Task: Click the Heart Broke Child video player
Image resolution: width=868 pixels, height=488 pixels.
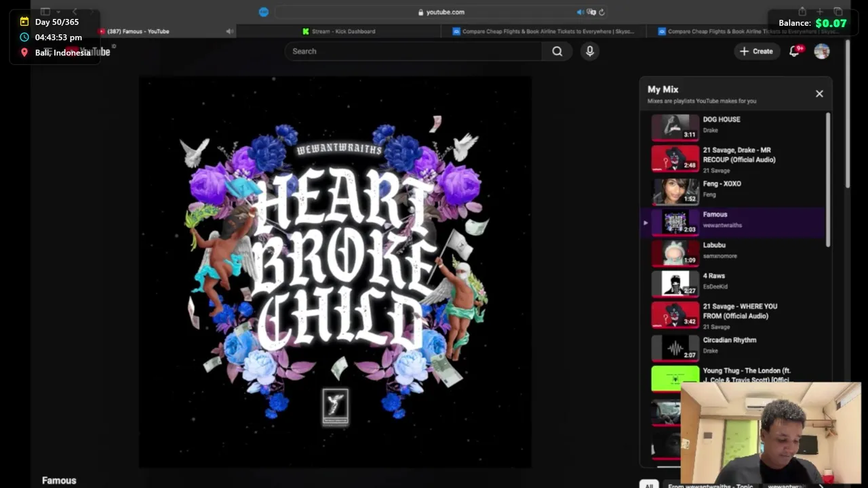Action: tap(335, 272)
